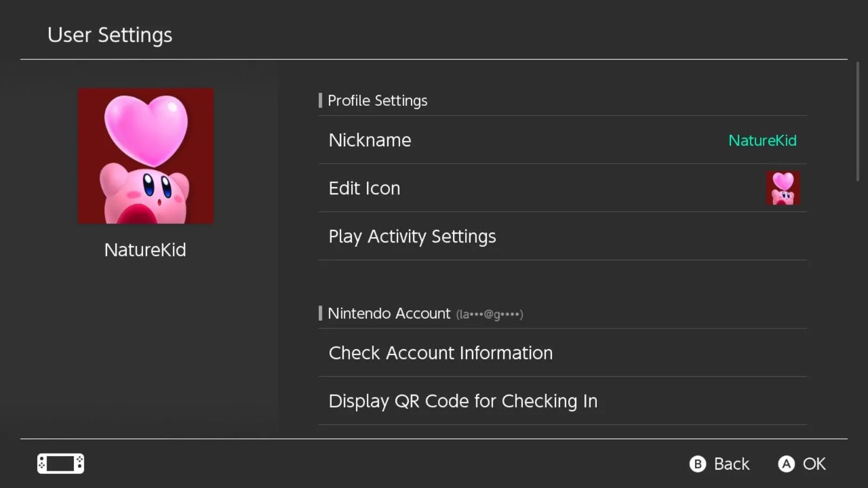Image resolution: width=868 pixels, height=488 pixels.
Task: Click the Nintendo Account section header
Action: point(390,313)
